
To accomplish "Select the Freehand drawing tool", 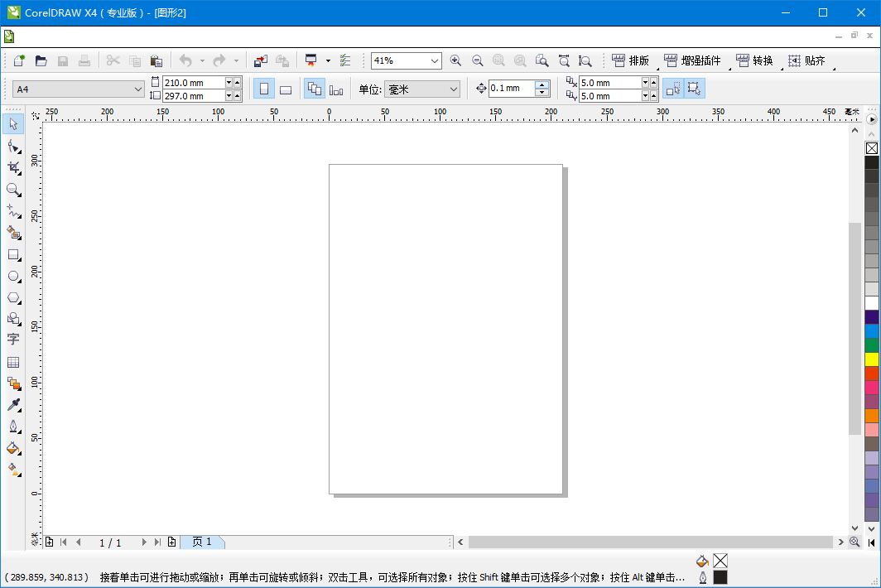I will pyautogui.click(x=13, y=211).
